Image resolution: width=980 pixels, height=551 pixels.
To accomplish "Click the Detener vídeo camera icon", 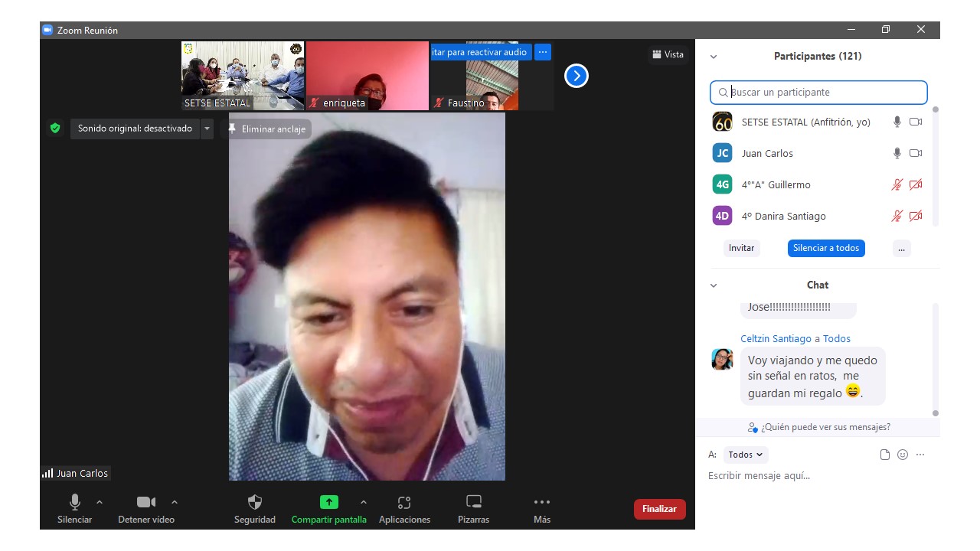I will [146, 502].
